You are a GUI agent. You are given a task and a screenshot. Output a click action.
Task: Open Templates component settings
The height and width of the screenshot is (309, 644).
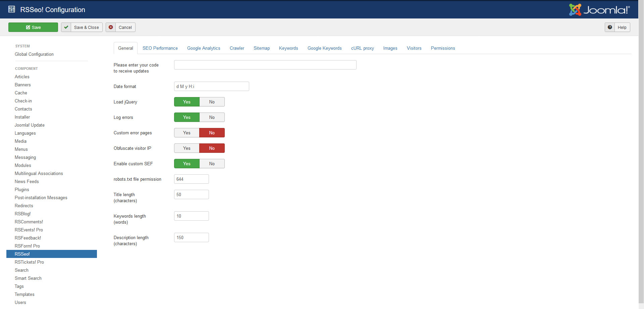coord(24,294)
